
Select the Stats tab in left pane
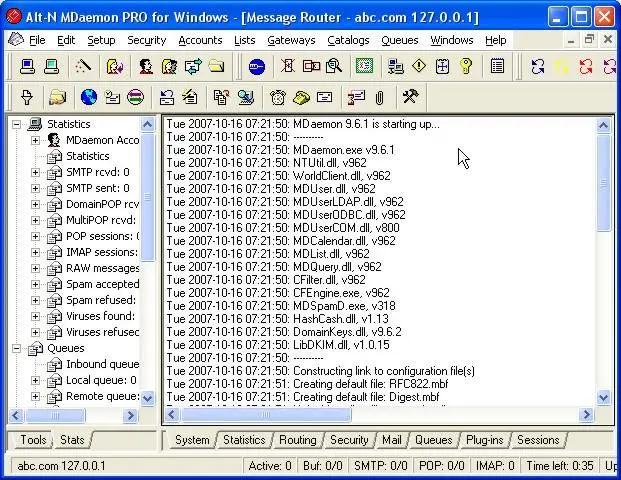pyautogui.click(x=72, y=440)
